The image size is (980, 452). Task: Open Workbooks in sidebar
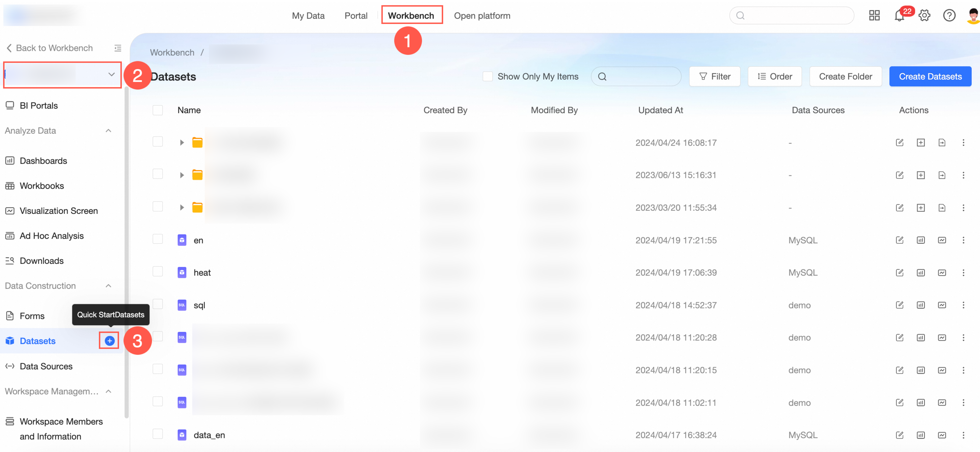41,186
